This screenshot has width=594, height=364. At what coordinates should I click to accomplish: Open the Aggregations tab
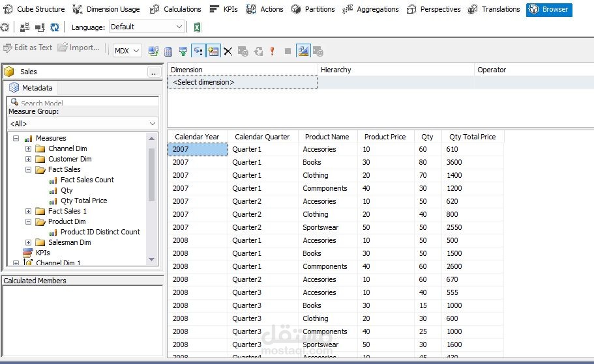(370, 9)
